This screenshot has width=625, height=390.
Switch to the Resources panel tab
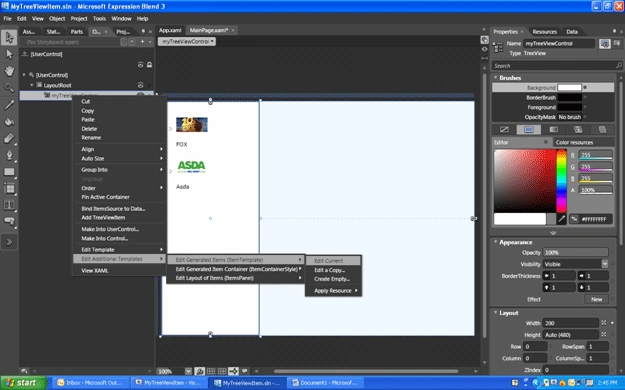point(544,32)
